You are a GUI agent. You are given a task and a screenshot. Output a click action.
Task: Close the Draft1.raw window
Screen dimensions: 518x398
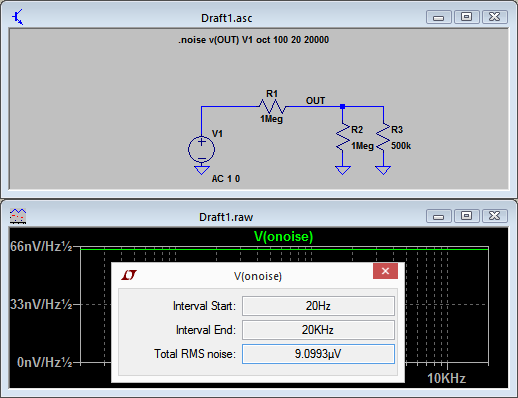point(495,216)
